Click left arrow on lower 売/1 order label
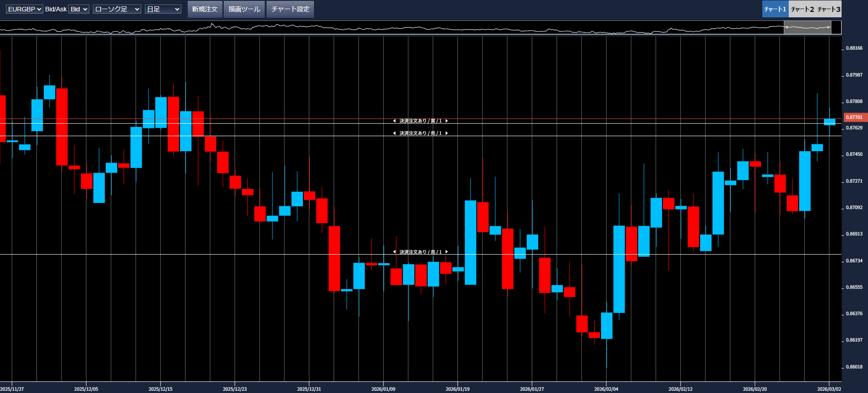This screenshot has height=393, width=868. pos(394,252)
